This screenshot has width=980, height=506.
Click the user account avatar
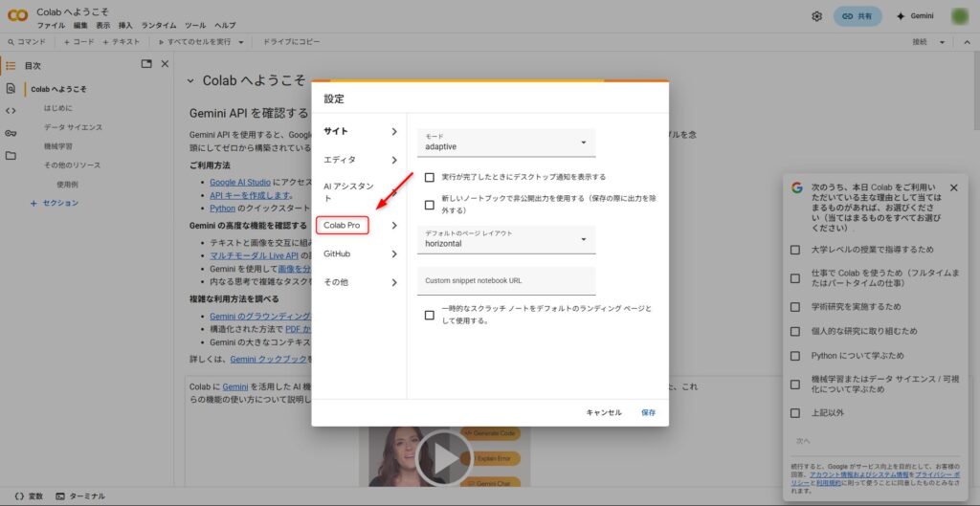[960, 16]
